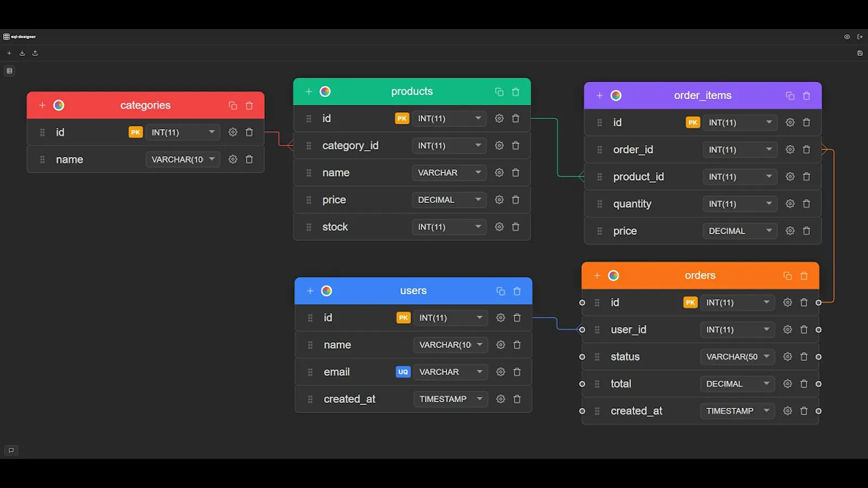Screen dimensions: 868x488
Task: Click the PK badge on order_items id
Action: click(693, 123)
